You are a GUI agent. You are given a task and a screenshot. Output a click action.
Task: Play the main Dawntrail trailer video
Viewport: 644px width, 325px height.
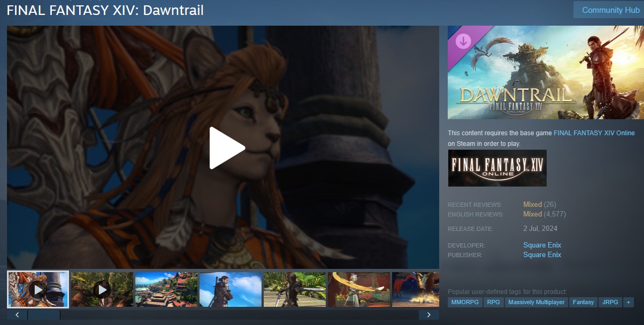pyautogui.click(x=227, y=148)
